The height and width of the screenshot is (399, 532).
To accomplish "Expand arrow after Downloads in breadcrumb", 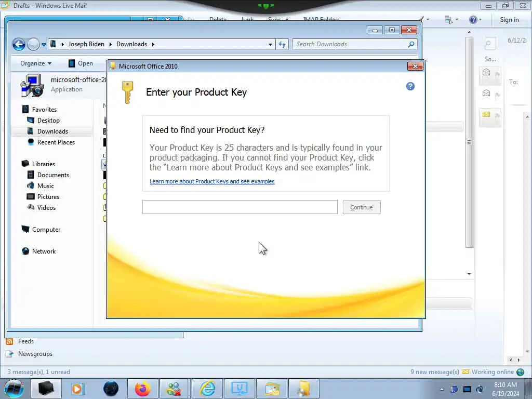I will point(153,44).
